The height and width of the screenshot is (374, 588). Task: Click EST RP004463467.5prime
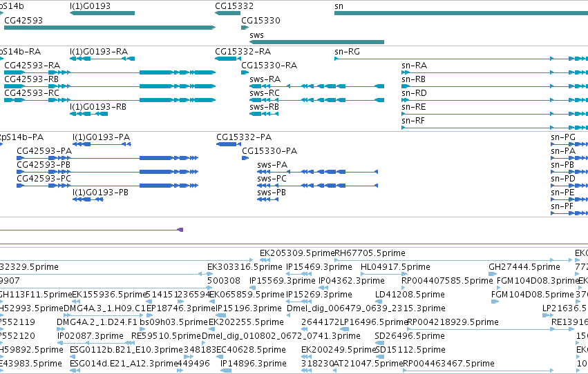click(448, 364)
